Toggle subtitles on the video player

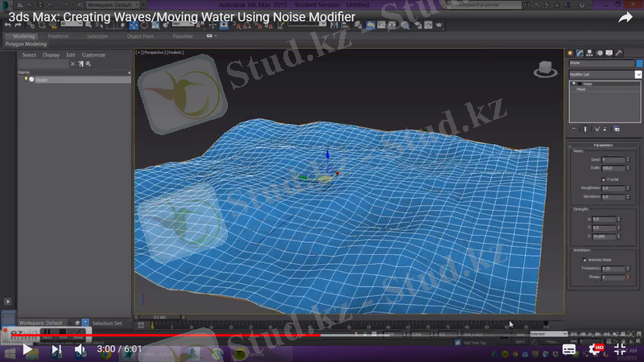569,350
